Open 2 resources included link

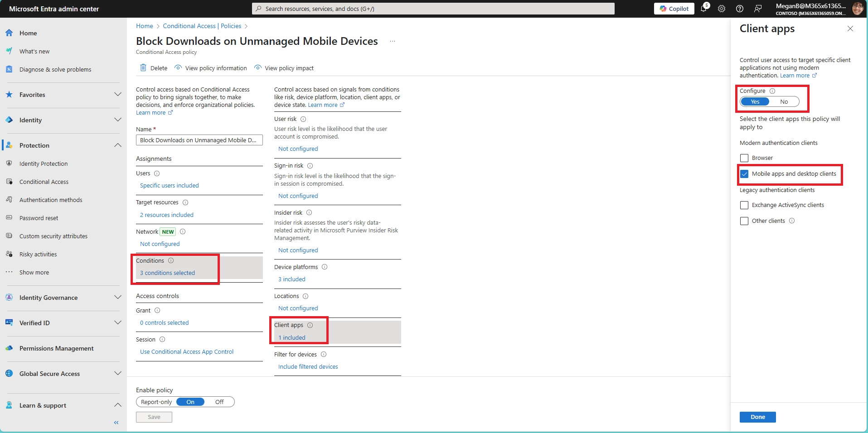click(x=167, y=215)
